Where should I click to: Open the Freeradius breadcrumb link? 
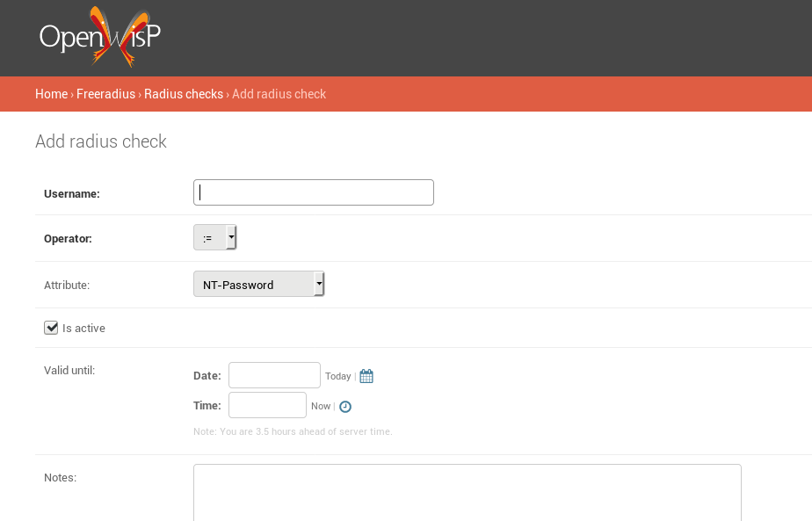tap(105, 94)
